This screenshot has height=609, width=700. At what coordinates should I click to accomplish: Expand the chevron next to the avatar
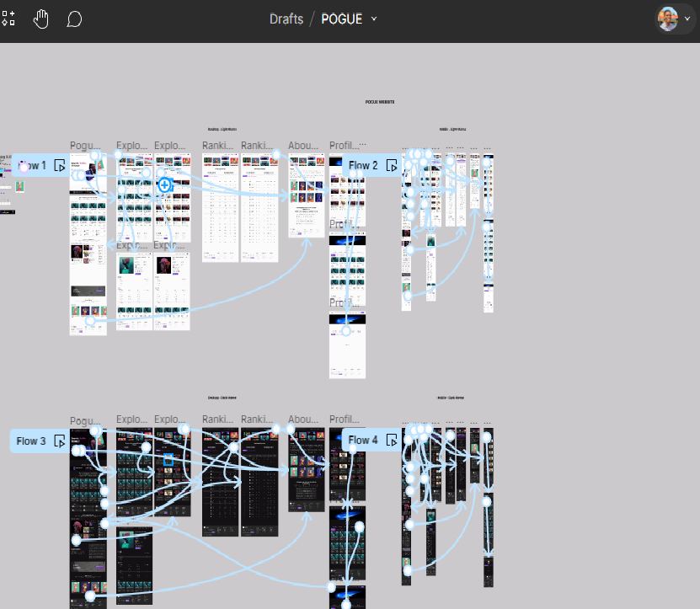point(687,19)
